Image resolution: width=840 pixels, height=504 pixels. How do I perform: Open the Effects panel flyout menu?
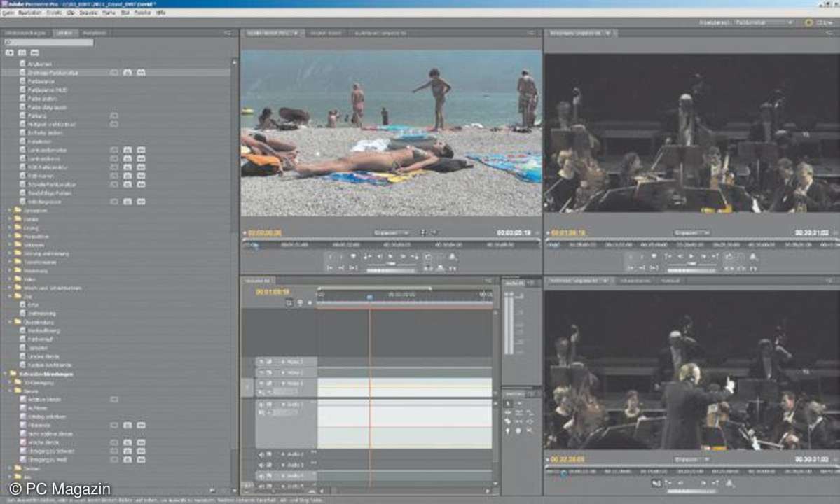(x=228, y=33)
